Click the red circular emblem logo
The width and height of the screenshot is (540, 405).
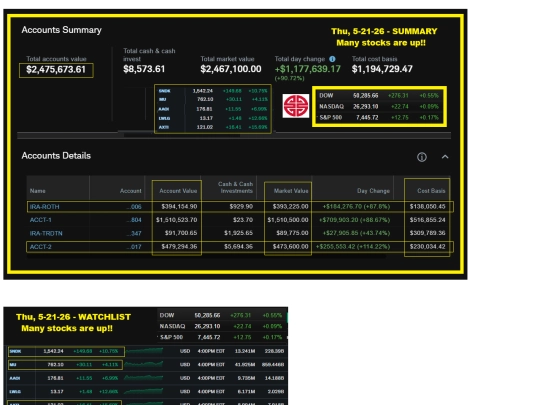295,106
